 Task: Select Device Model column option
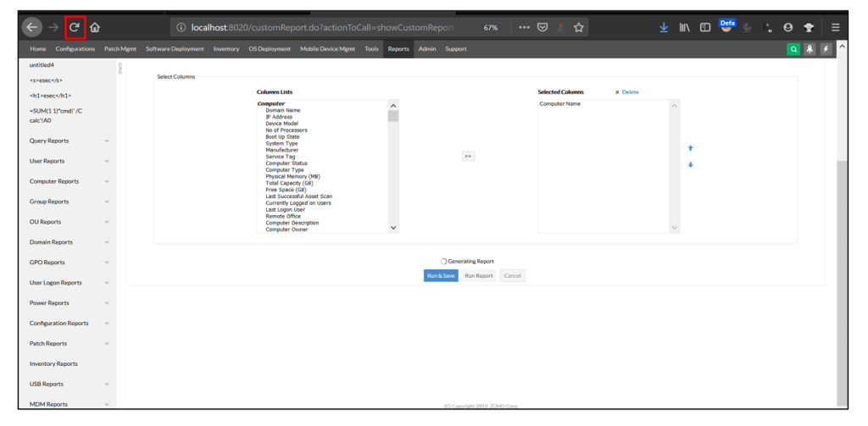[281, 124]
